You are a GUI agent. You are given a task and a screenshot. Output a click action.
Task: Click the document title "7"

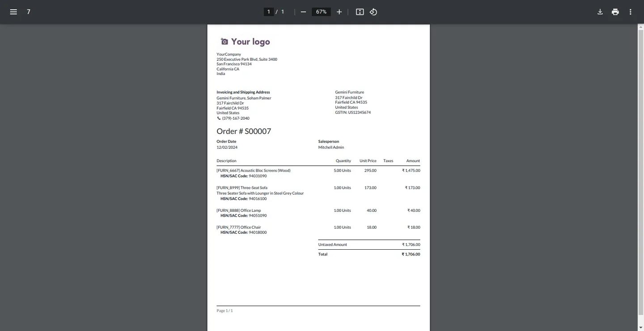pos(29,12)
